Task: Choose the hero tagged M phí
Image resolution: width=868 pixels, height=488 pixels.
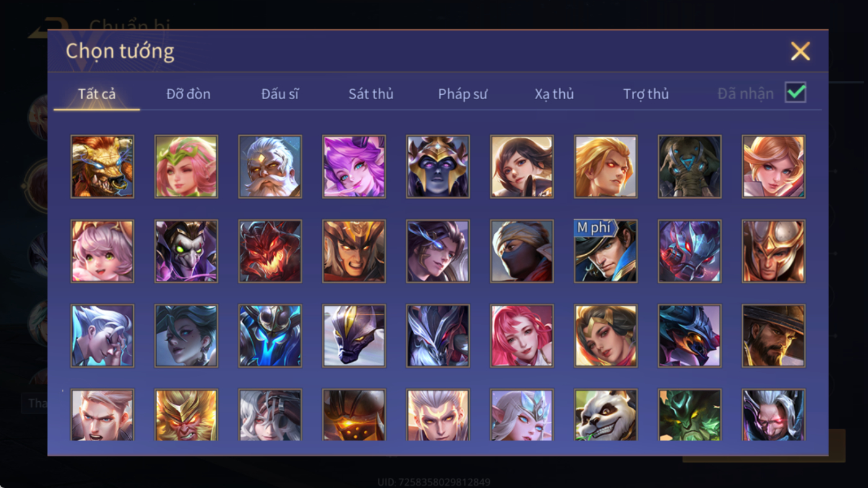Action: tap(605, 251)
